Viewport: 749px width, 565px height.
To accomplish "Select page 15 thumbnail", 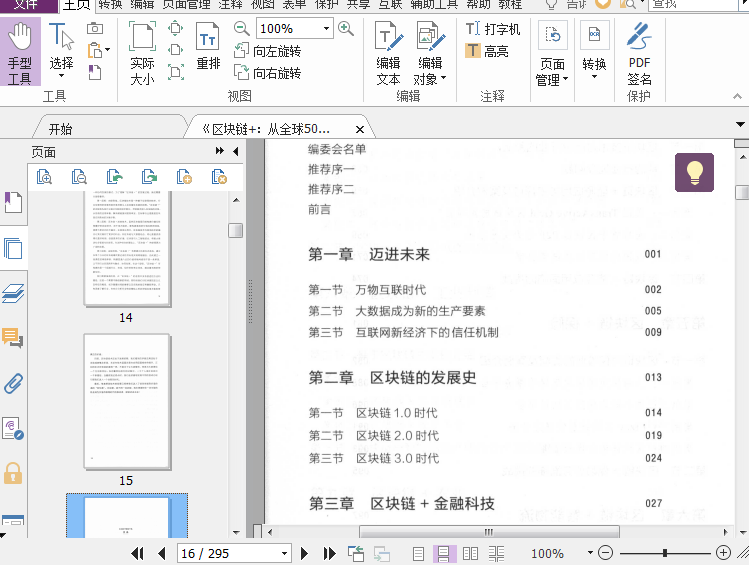I will click(x=127, y=402).
